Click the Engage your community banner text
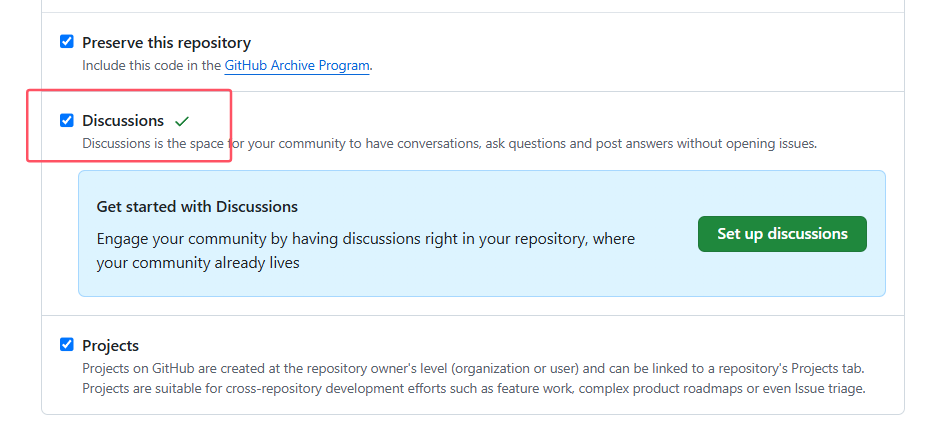This screenshot has width=936, height=424. click(x=365, y=239)
